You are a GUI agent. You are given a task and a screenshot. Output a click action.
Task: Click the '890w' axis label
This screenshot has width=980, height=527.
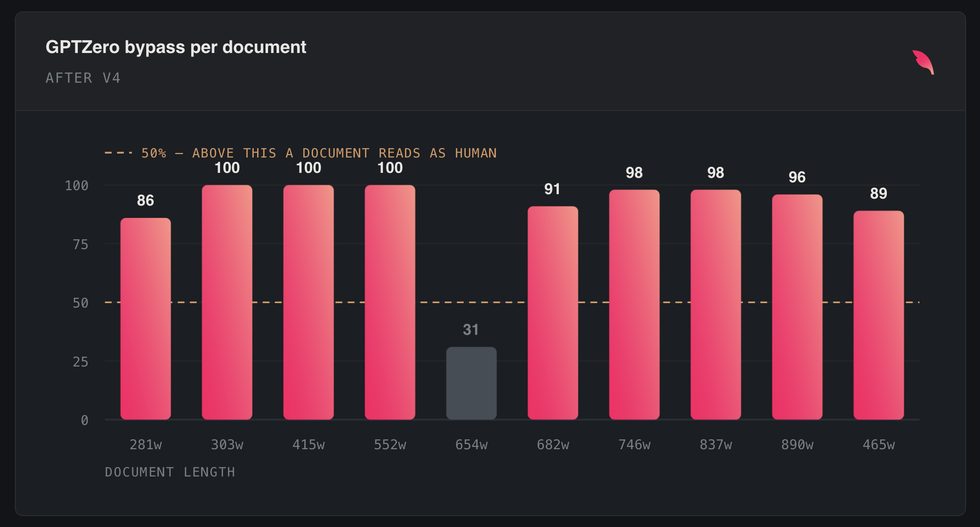[x=797, y=445]
